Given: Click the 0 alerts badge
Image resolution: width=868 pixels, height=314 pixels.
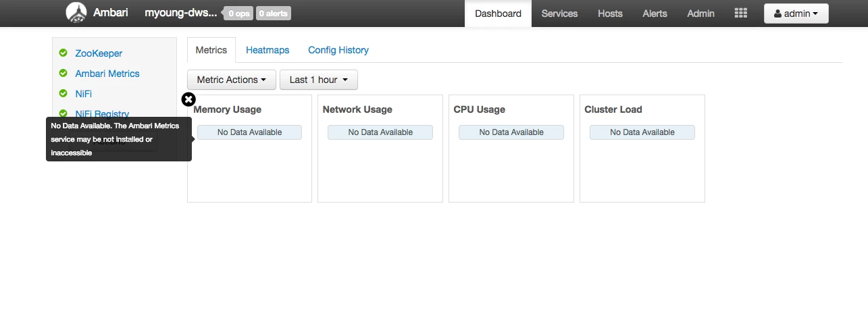Looking at the screenshot, I should (x=274, y=14).
